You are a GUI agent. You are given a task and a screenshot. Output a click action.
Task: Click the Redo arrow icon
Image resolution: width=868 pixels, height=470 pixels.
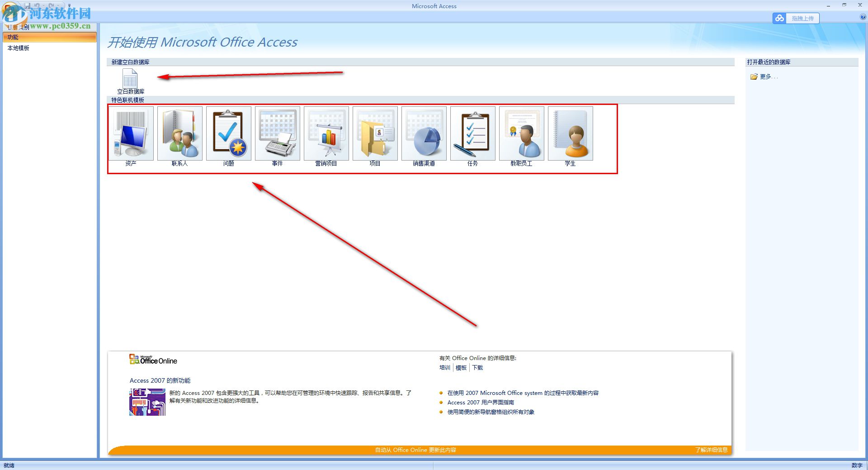[x=51, y=6]
